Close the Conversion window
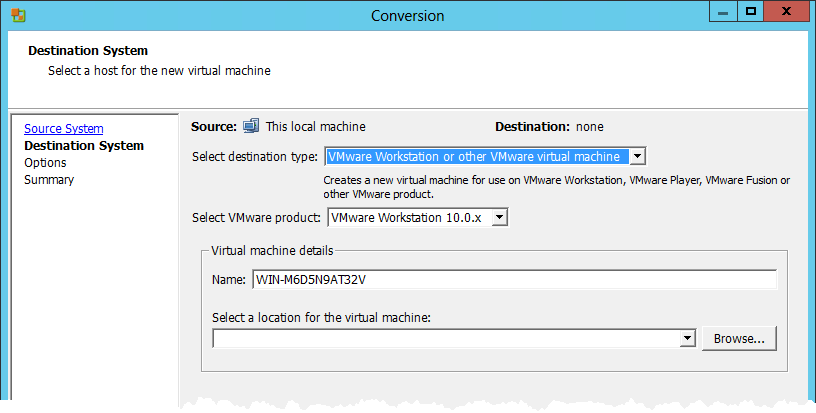Screen dimensions: 816x413 786,12
